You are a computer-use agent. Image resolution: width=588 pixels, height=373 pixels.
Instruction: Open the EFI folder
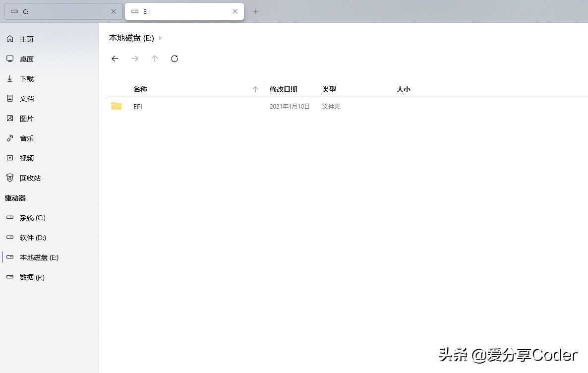tap(138, 107)
